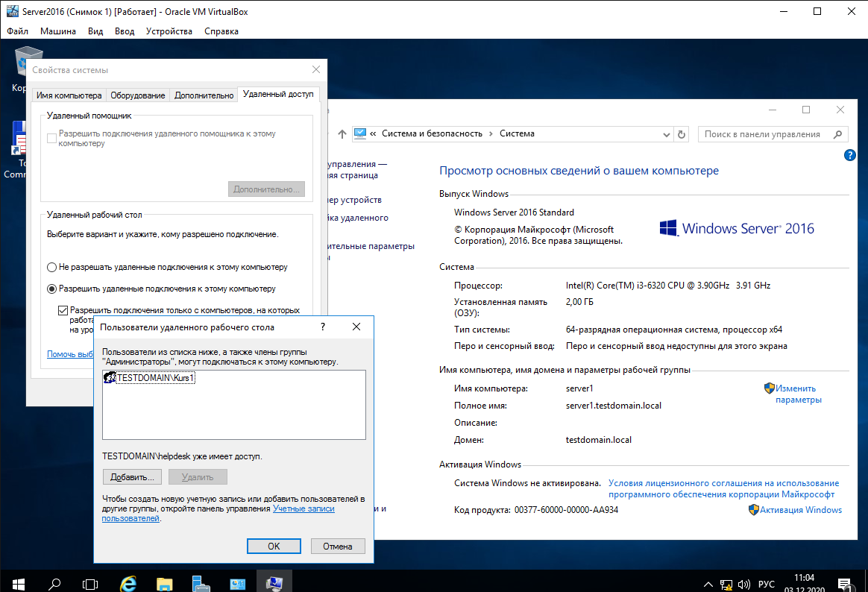Viewport: 868px width, 592px height.
Task: Open the 'Активация Windows' link
Action: (x=802, y=510)
